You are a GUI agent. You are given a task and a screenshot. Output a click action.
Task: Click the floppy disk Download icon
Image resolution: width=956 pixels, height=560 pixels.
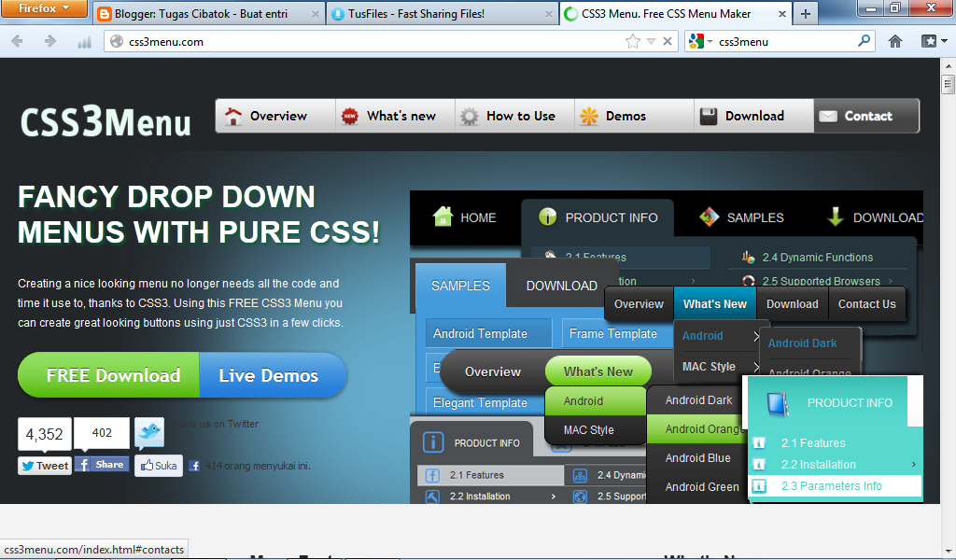(x=709, y=116)
